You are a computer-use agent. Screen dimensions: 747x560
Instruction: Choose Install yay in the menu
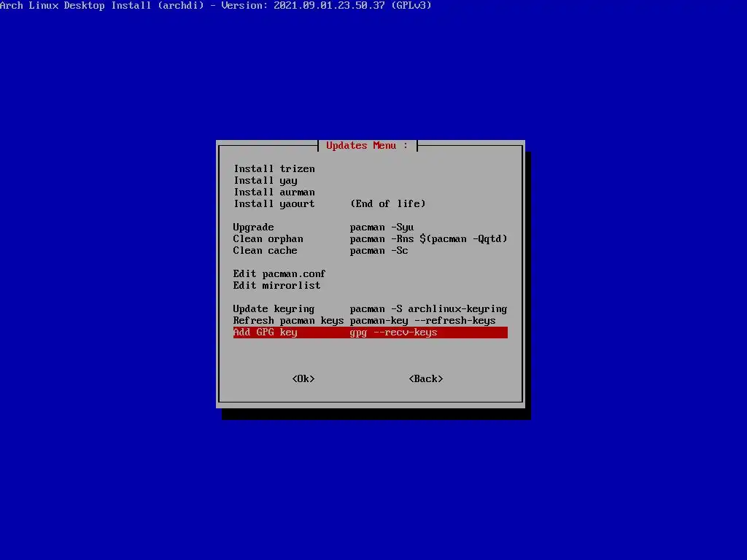[x=266, y=181]
